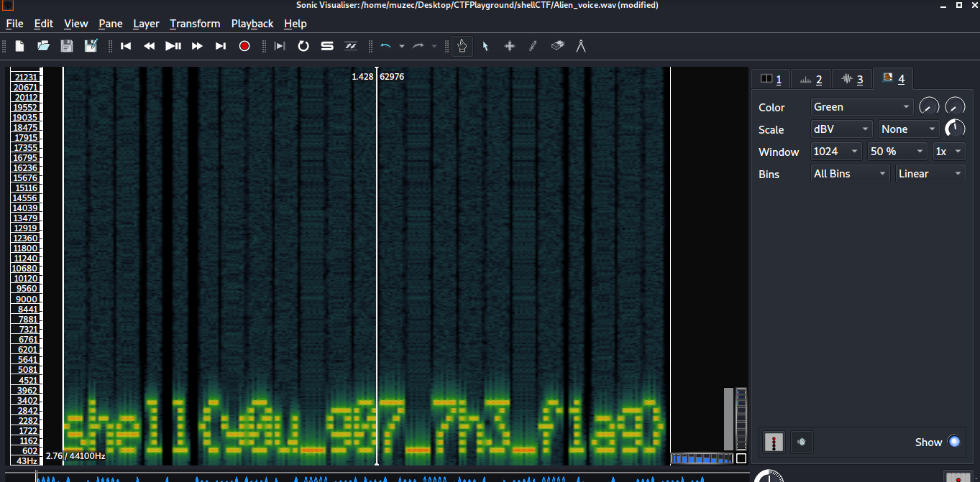Open the normalization dropdown showing None
The height and width of the screenshot is (482, 980).
909,129
